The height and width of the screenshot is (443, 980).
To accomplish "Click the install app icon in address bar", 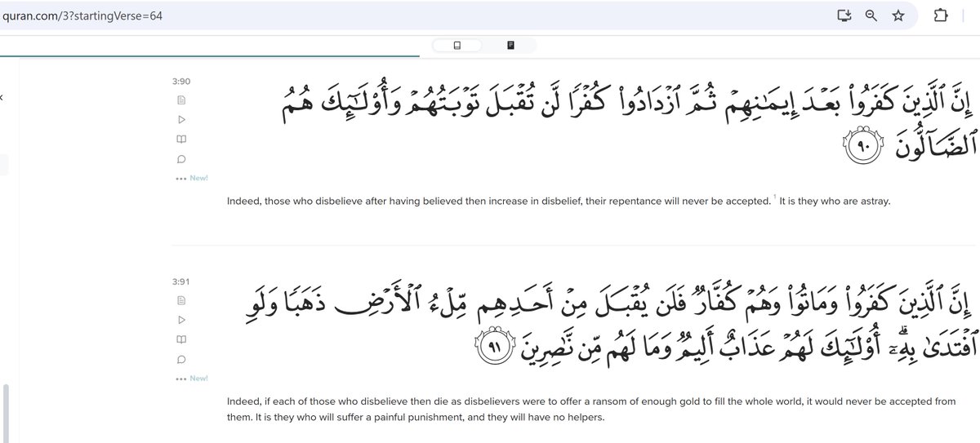I will (x=844, y=16).
